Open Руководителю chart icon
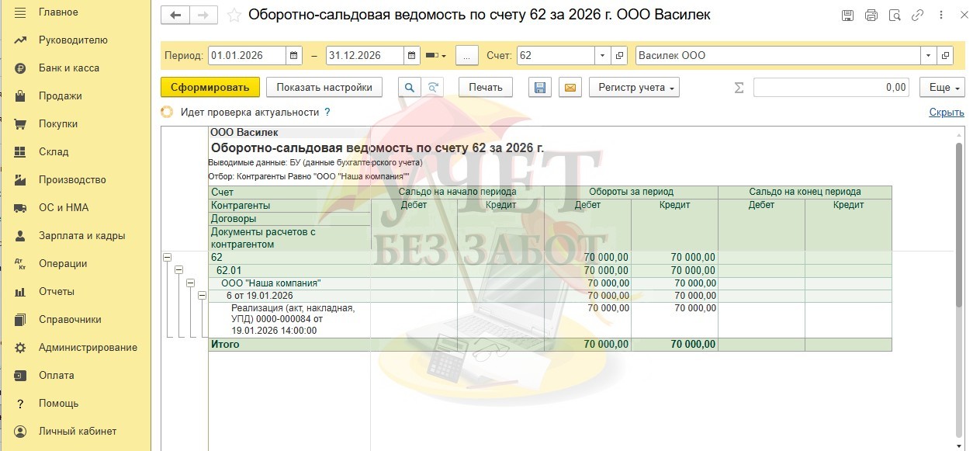 coord(20,40)
